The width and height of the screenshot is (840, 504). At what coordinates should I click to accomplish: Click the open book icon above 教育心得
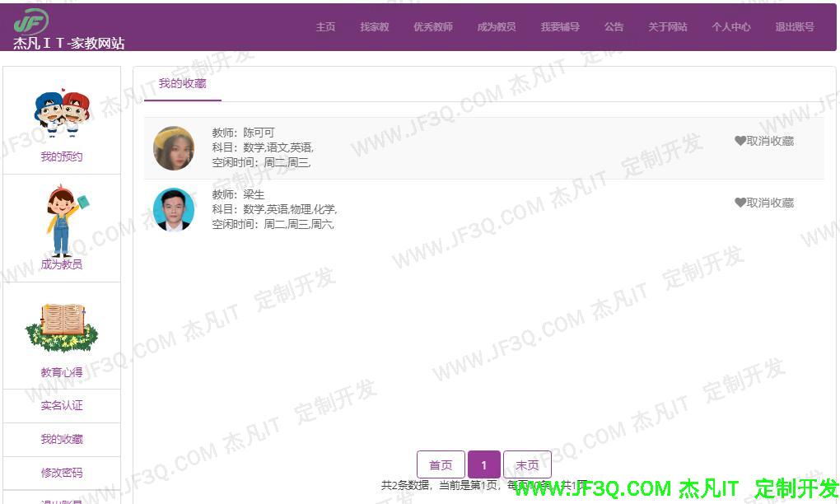click(x=62, y=326)
